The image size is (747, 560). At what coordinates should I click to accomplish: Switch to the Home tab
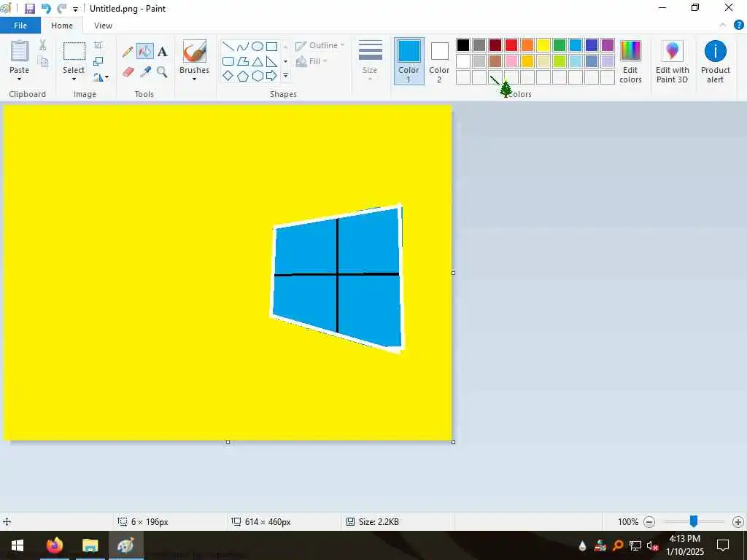[x=62, y=26]
